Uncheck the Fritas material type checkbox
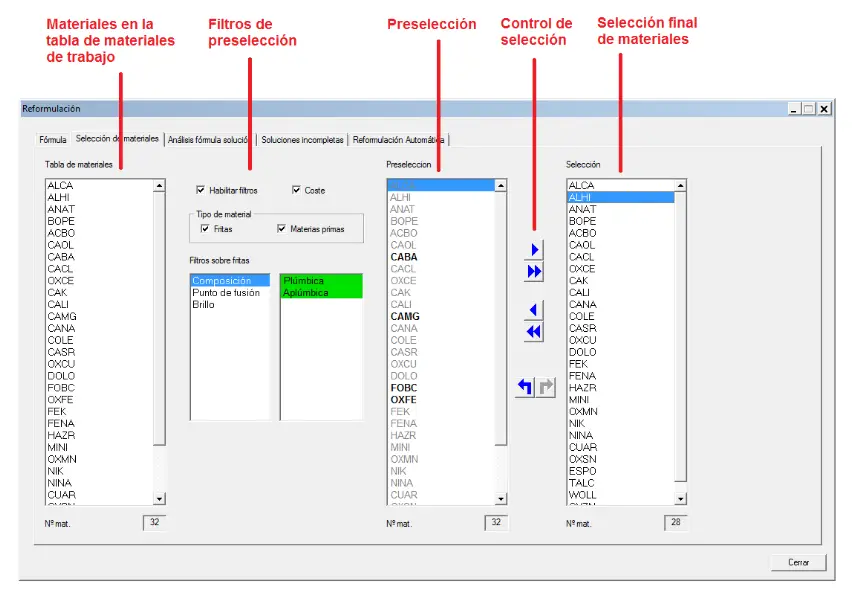The width and height of the screenshot is (854, 595). pos(205,229)
